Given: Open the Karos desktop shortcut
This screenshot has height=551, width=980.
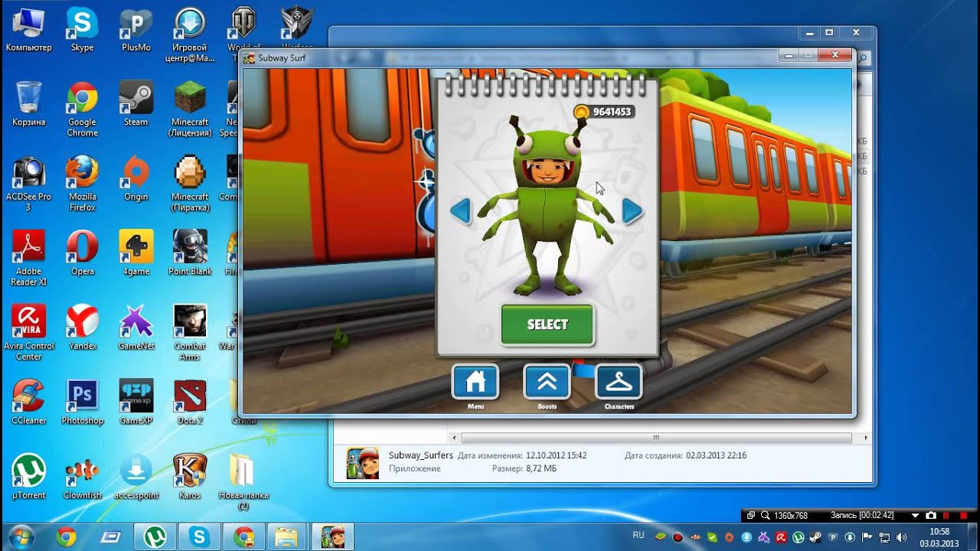Looking at the screenshot, I should 190,477.
